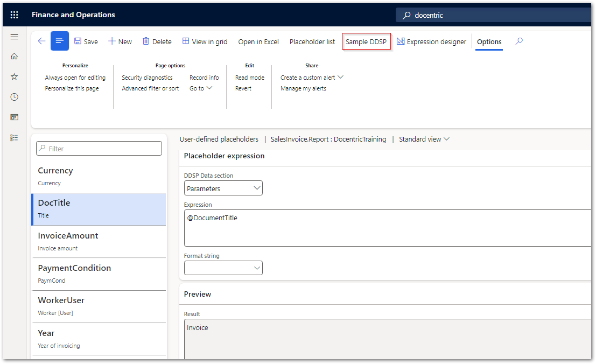Select the PaymentCondition placeholder item

99,274
